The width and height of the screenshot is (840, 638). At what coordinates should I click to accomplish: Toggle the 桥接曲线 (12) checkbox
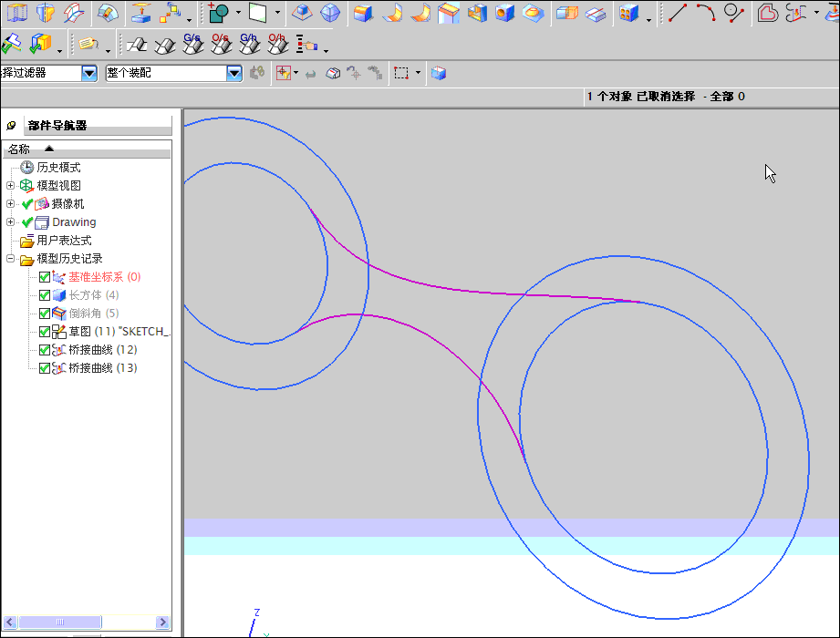point(45,350)
